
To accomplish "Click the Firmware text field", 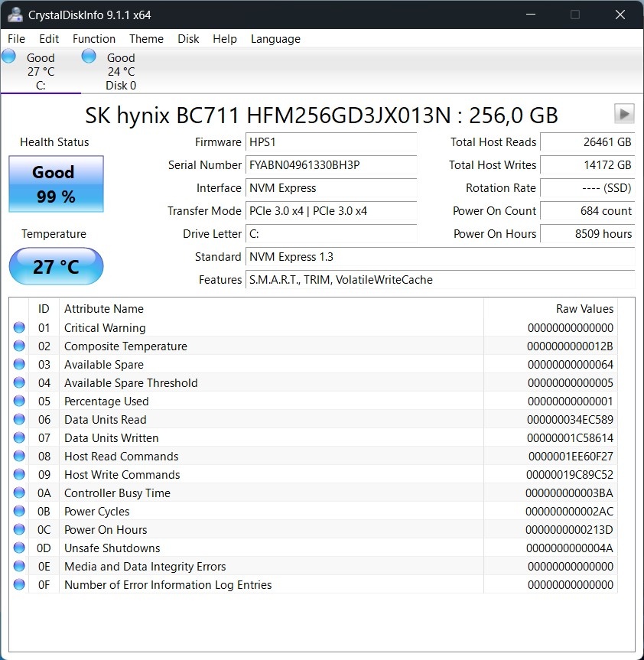I will [331, 142].
